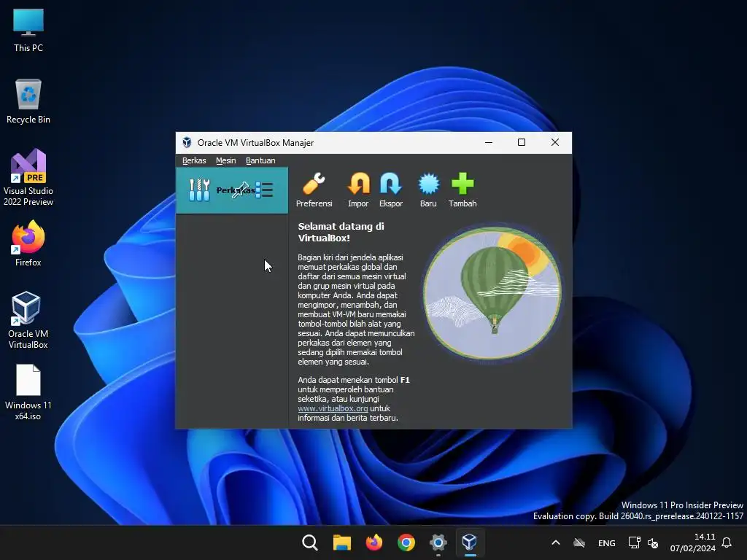747x560 pixels.
Task: Click the hot air balloon illustration
Action: tap(492, 293)
